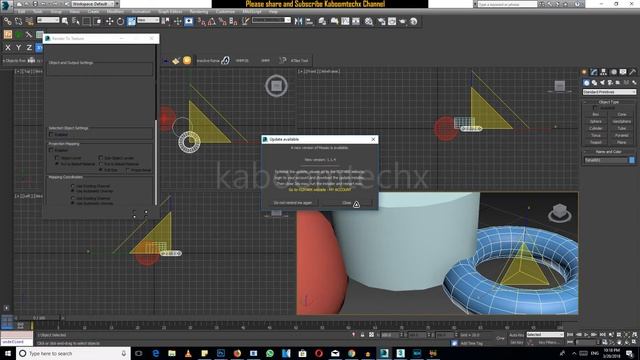Pick the Rectangular Selection Region tool

87,21
